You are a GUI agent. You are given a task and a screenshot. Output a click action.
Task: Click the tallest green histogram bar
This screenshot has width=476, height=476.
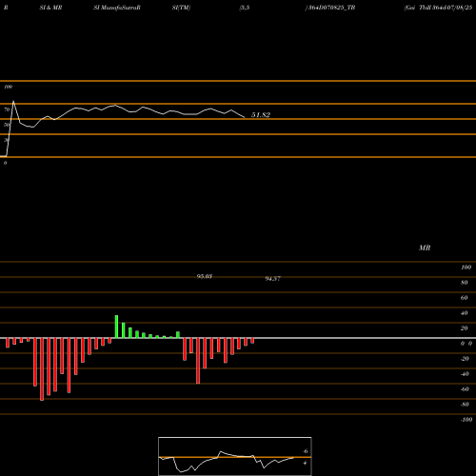pos(116,327)
